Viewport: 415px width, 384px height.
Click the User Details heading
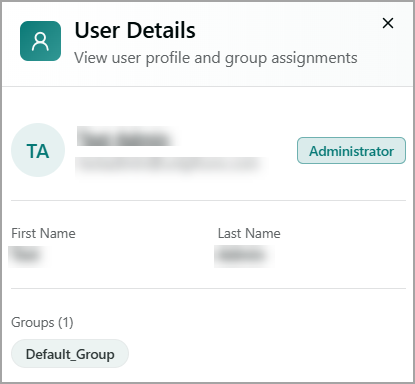(x=135, y=30)
